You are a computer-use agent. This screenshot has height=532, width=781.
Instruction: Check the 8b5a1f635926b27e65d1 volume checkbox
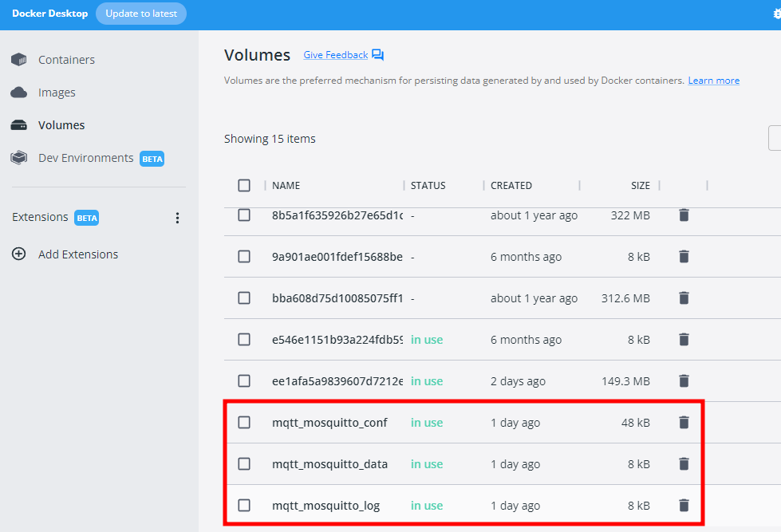(x=244, y=215)
